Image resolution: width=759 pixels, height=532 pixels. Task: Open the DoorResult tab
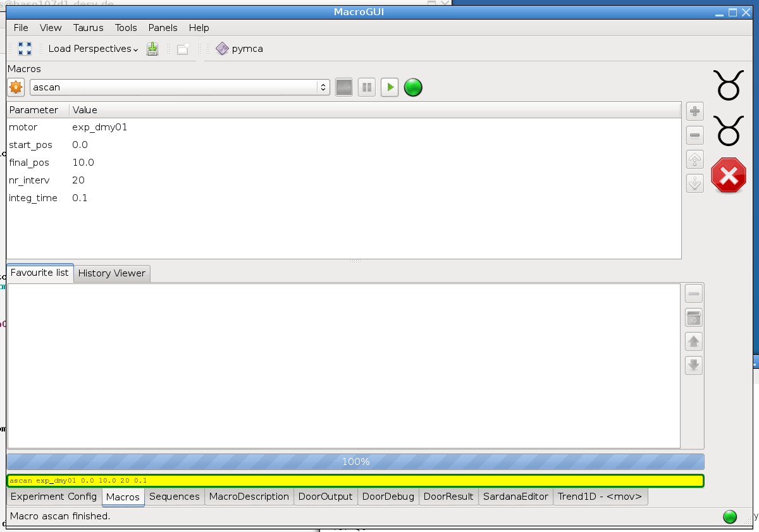448,497
